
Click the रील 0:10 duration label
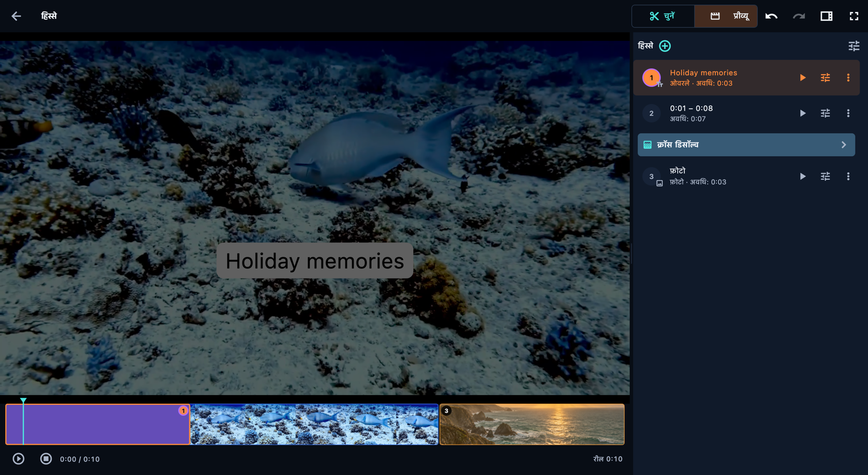tap(608, 459)
